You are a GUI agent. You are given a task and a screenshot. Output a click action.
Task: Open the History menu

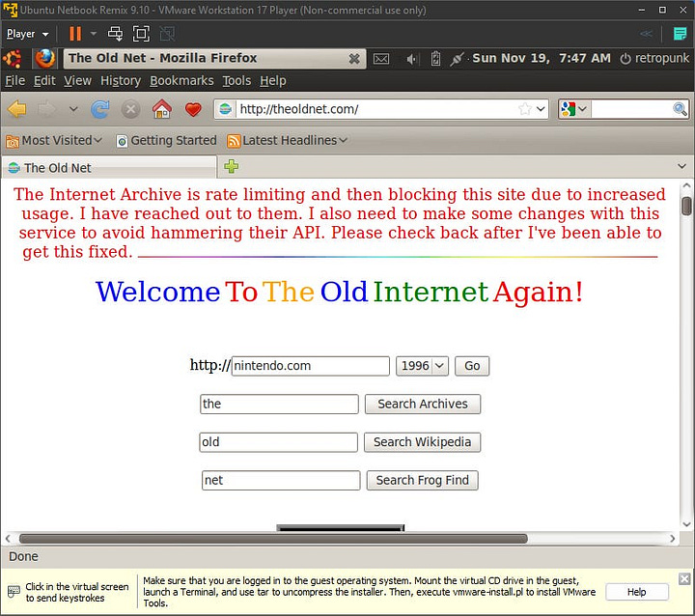121,81
